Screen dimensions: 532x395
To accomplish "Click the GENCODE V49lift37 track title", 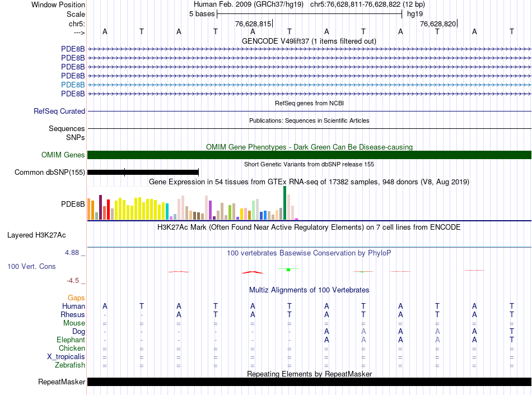I will coord(309,41).
